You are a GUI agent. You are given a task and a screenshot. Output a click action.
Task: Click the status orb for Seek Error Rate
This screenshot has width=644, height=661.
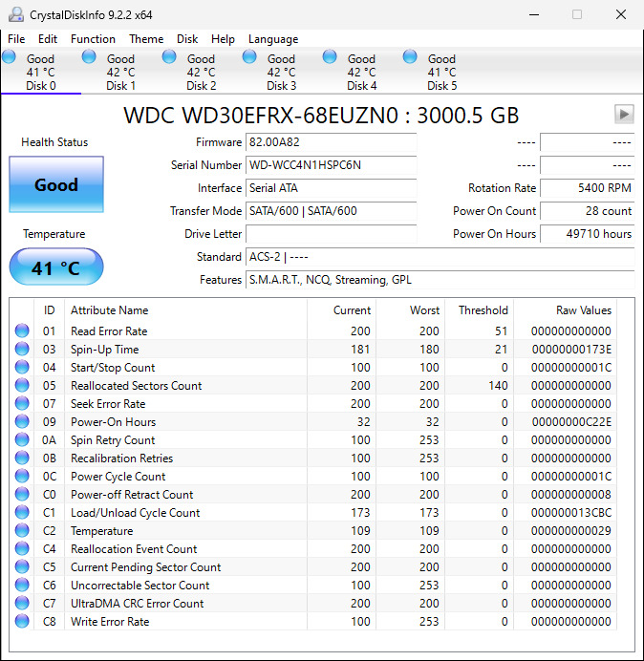click(22, 403)
